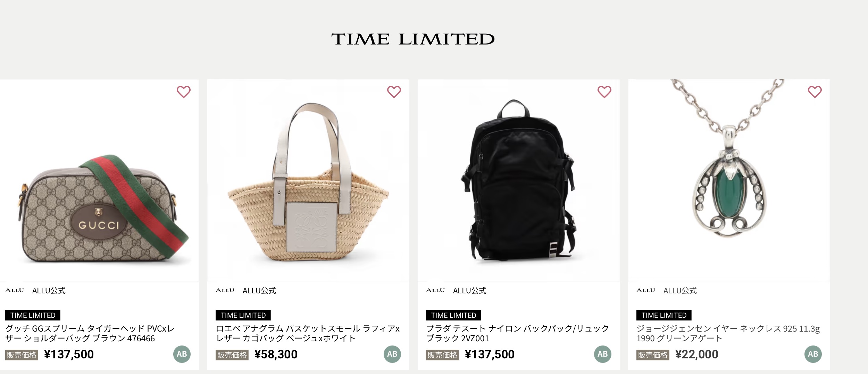Viewport: 868px width, 374px height.
Task: Open the black Prada backpack image
Action: [519, 181]
